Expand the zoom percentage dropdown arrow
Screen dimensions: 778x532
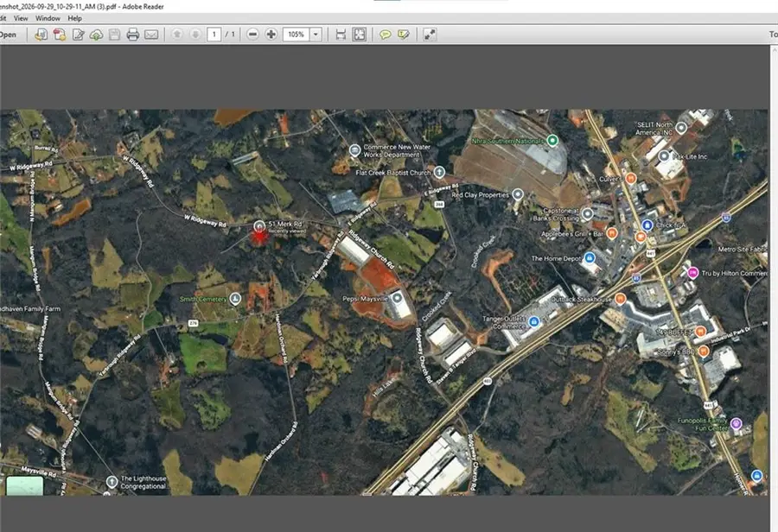tap(316, 35)
